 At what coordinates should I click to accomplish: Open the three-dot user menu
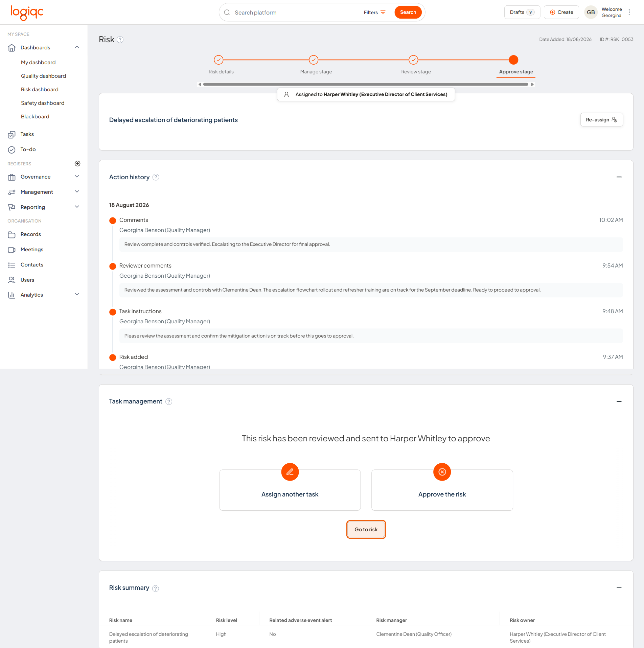click(x=629, y=12)
